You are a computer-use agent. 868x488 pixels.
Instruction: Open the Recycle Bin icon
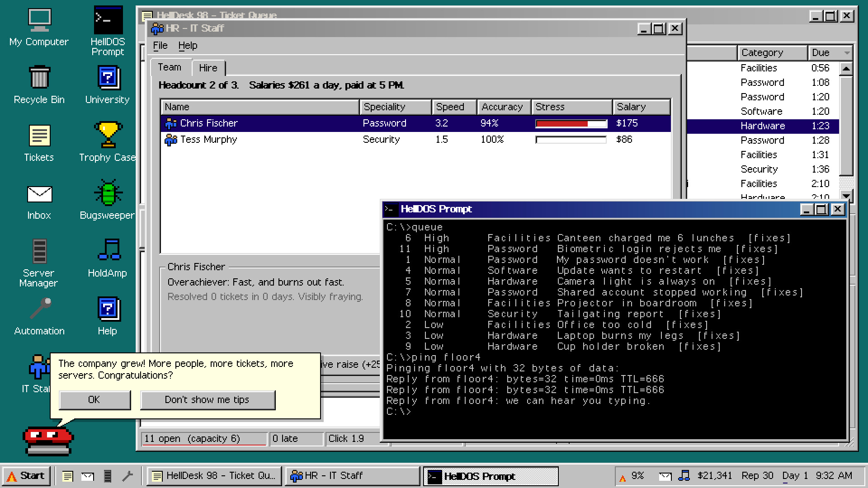pyautogui.click(x=39, y=85)
